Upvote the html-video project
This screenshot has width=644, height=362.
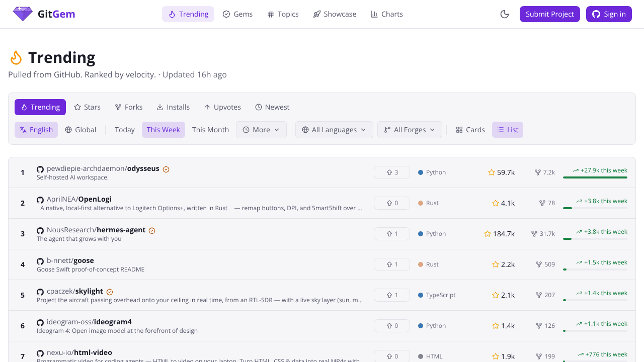pos(392,356)
